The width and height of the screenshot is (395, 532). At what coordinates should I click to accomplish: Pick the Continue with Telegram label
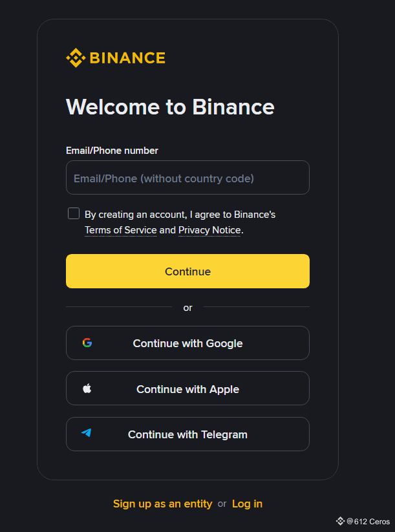pos(187,434)
